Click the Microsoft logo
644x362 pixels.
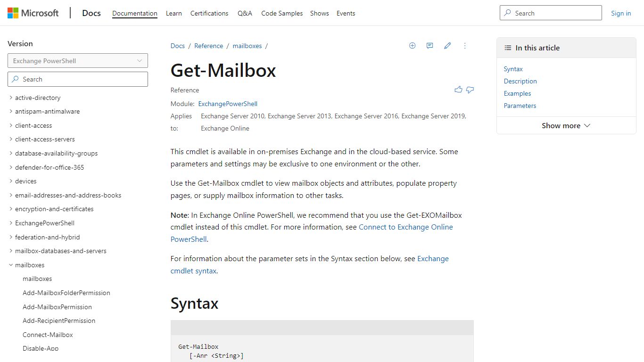(33, 13)
